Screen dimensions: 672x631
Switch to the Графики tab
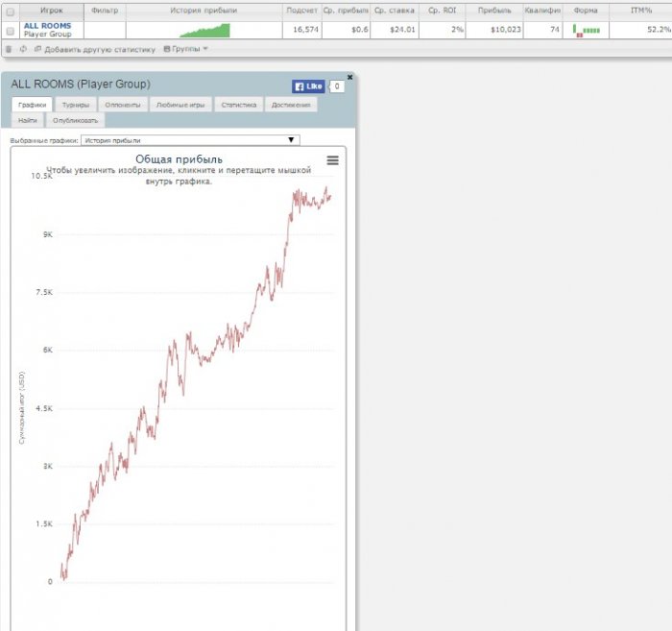point(32,105)
